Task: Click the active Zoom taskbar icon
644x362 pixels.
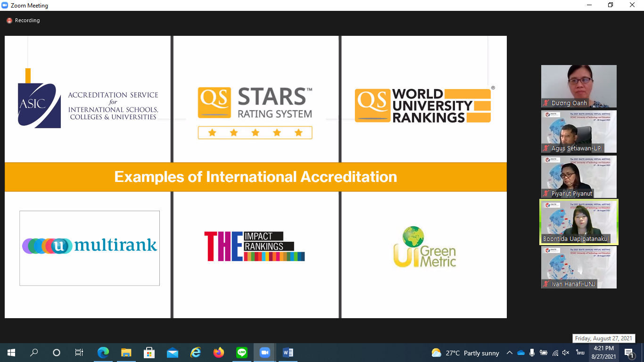Action: pyautogui.click(x=264, y=353)
